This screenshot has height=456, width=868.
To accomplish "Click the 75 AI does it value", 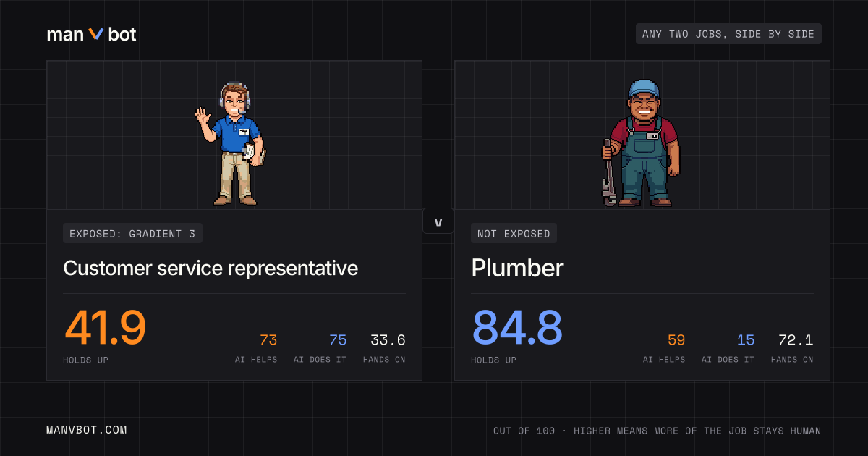I will 338,340.
